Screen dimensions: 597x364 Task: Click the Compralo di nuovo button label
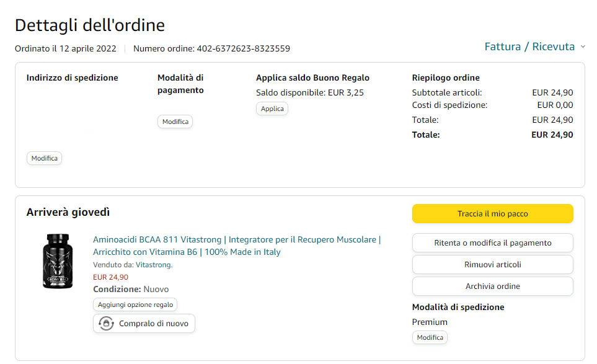click(x=154, y=324)
